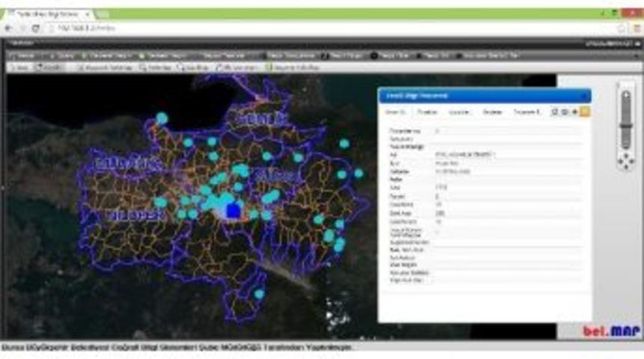644x359 pixels.
Task: Switch to the last tab in the info panel
Action: [526, 112]
